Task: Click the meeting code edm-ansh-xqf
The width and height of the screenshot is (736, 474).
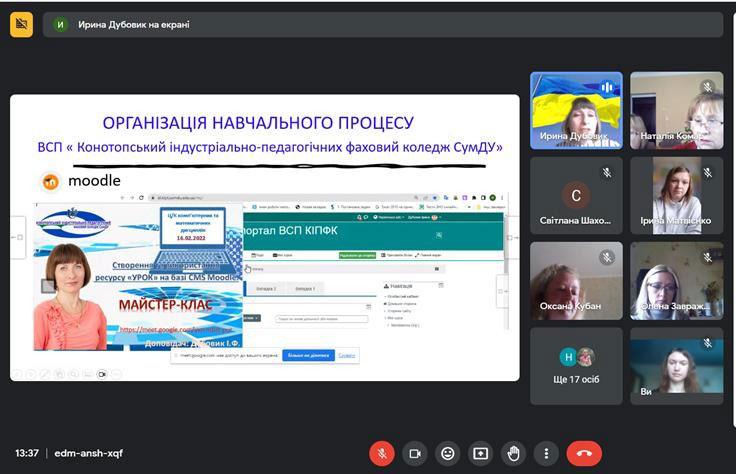Action: coord(88,453)
